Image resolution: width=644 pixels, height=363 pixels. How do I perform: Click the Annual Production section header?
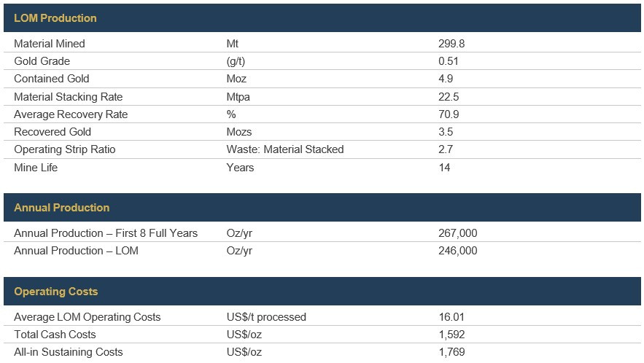pos(62,208)
